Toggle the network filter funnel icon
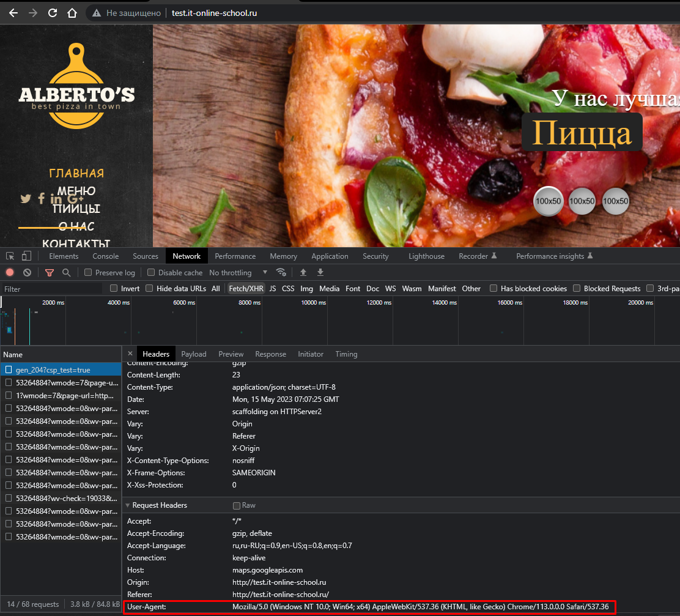The image size is (680, 616). click(50, 273)
